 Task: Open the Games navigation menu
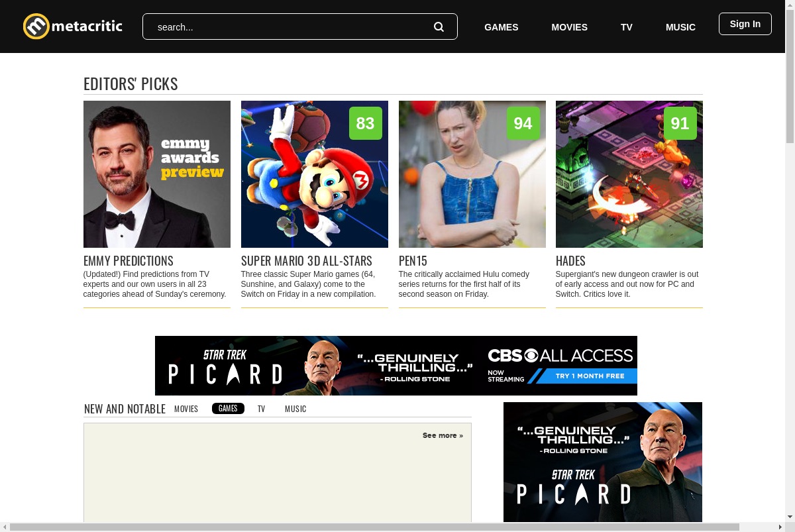tap(502, 27)
